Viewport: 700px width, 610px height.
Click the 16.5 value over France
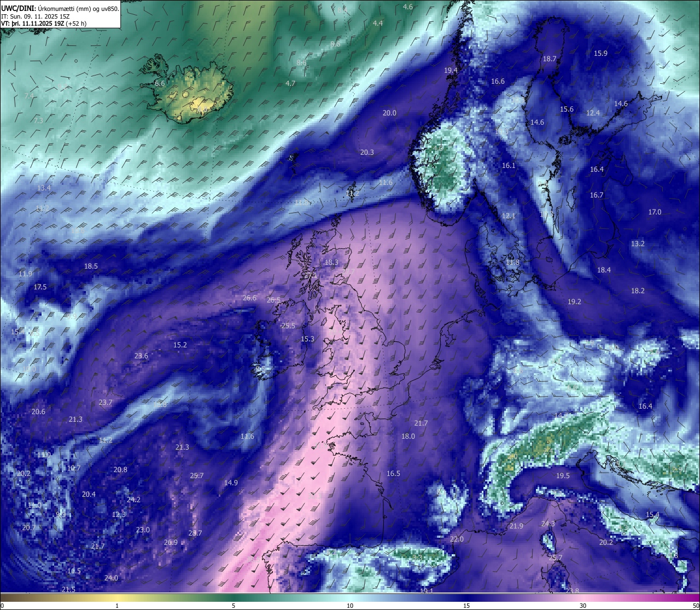click(x=393, y=474)
